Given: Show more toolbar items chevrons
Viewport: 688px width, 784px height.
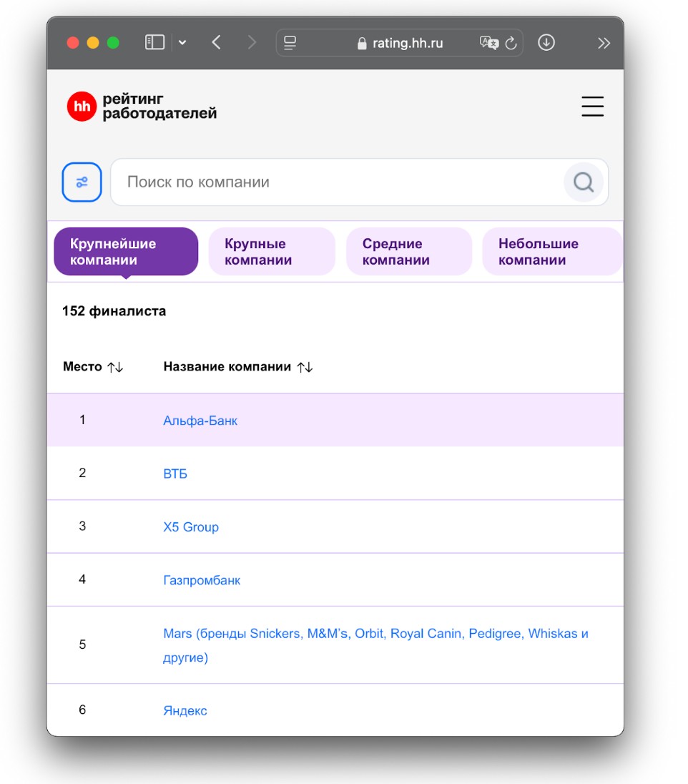Looking at the screenshot, I should click(604, 43).
